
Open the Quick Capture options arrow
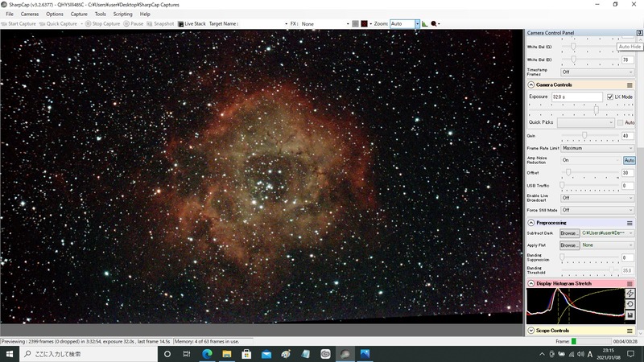[81, 24]
